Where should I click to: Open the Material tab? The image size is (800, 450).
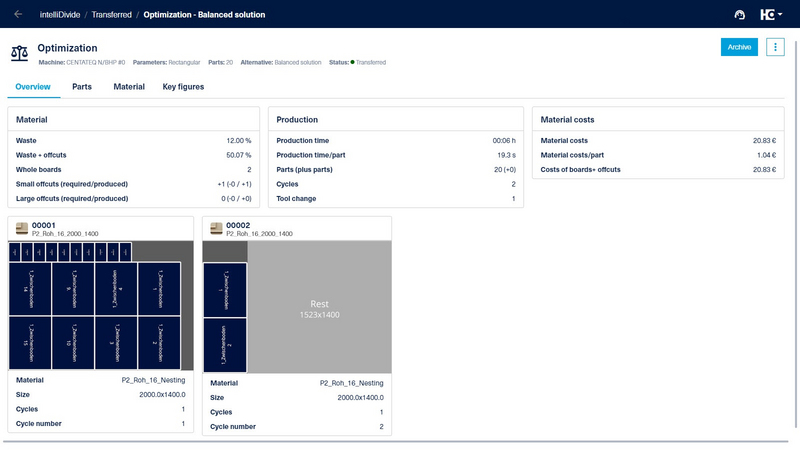pyautogui.click(x=129, y=87)
